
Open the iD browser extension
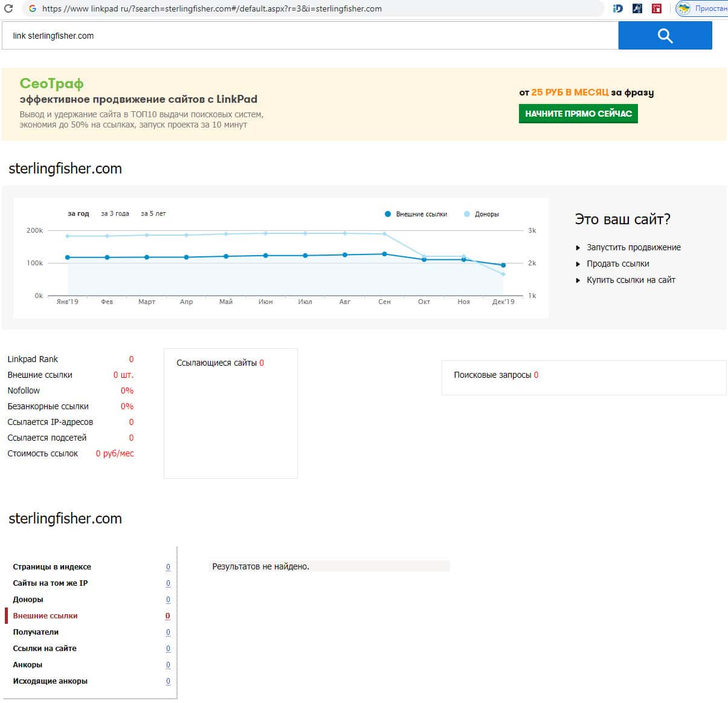617,8
